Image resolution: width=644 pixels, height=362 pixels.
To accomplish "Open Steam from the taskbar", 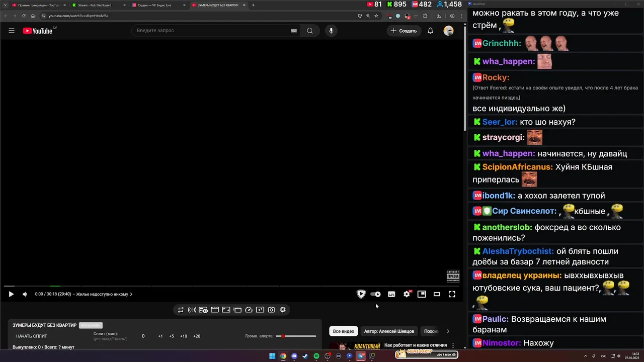I will 305,356.
